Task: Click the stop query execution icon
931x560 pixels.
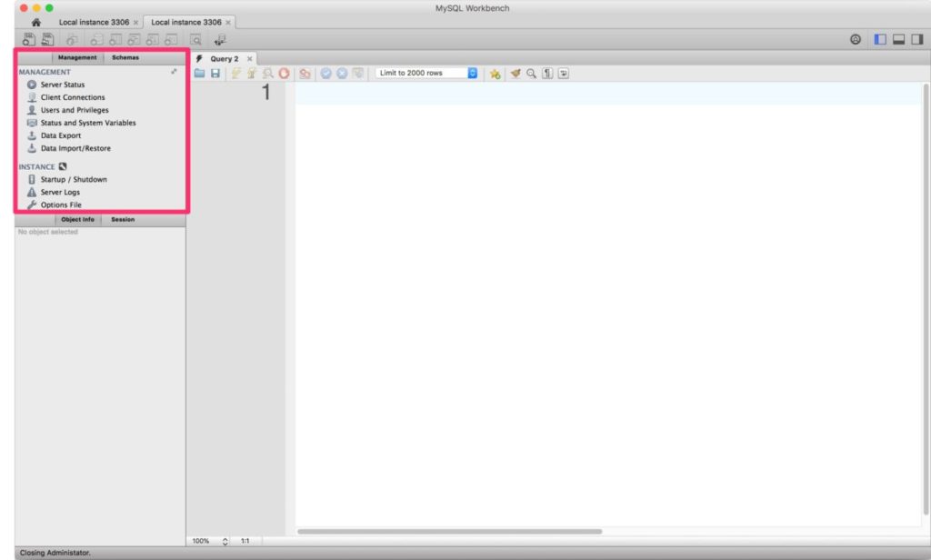Action: click(x=284, y=74)
